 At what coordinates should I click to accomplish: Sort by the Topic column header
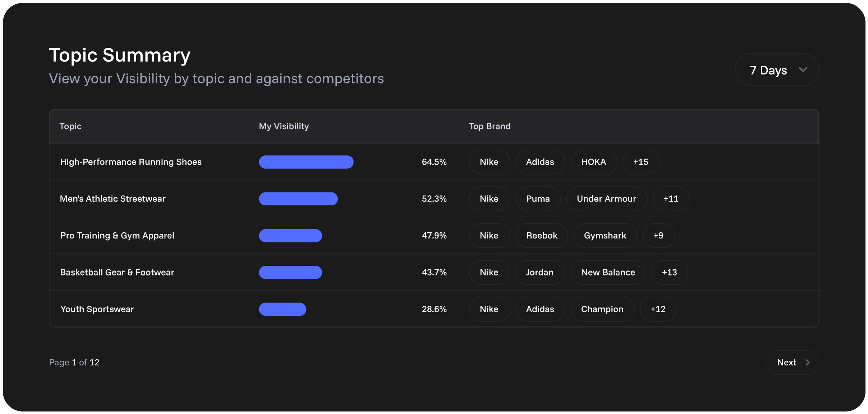(x=70, y=126)
